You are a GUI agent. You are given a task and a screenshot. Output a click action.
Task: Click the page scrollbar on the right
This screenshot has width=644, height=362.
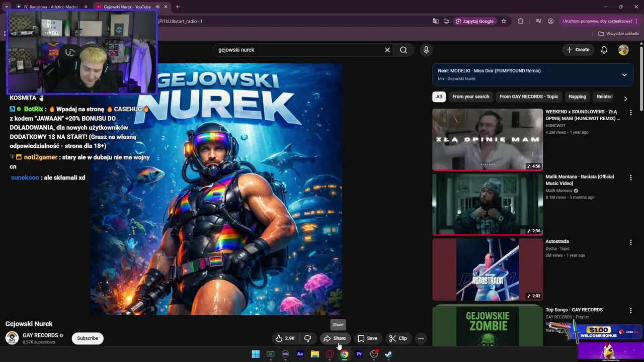[641, 78]
